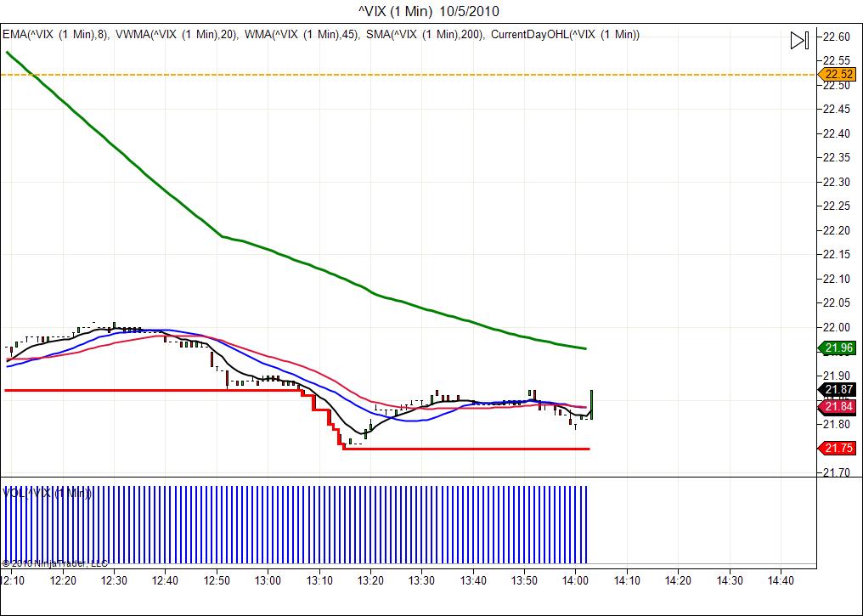Click the red 21.75 day low marker
Viewport: 863px width, 616px height.
click(x=838, y=448)
